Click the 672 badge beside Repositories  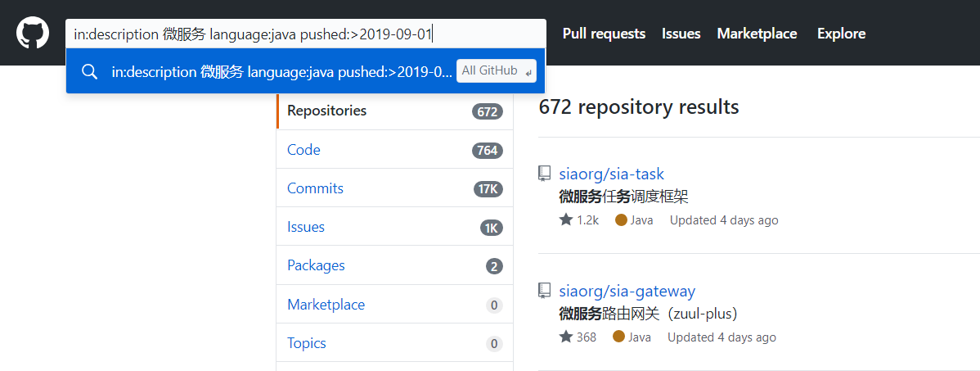click(487, 111)
